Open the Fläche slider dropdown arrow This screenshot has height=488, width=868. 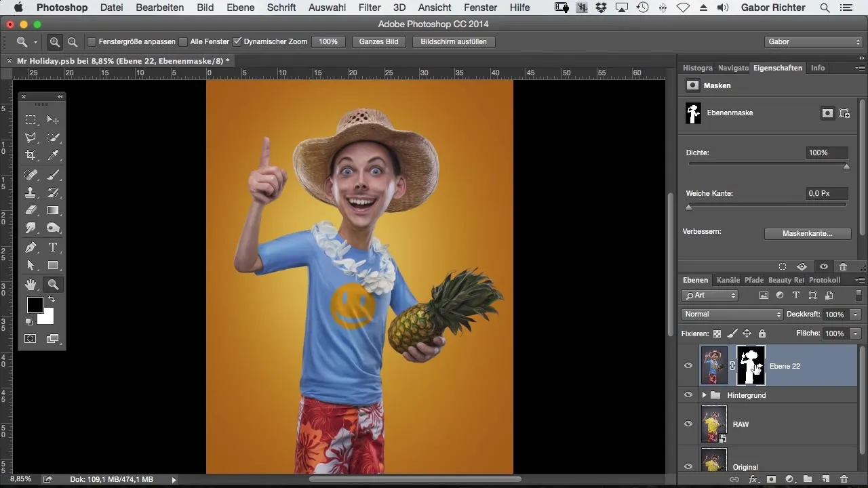pos(856,333)
